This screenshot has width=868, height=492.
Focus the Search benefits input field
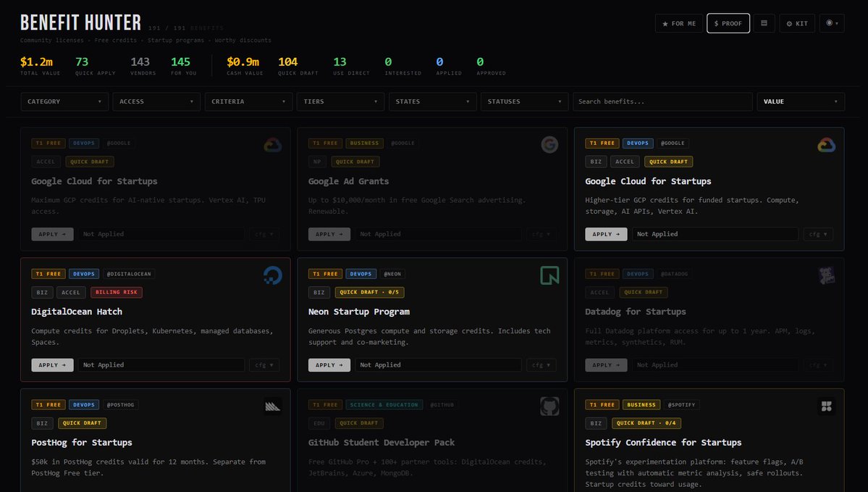(662, 101)
